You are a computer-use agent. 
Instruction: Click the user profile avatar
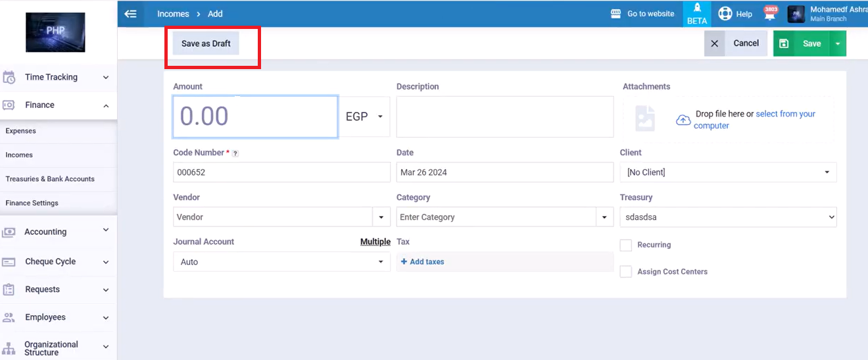[796, 14]
